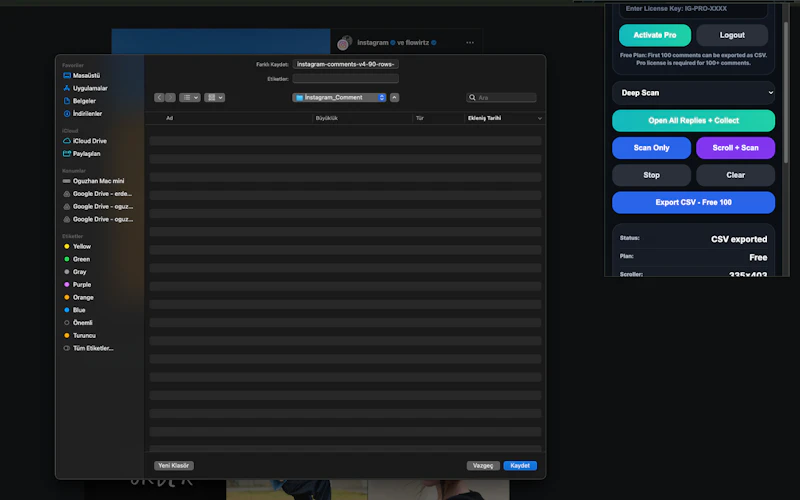Choose Oguzhan Mac mini location

pyautogui.click(x=93, y=181)
